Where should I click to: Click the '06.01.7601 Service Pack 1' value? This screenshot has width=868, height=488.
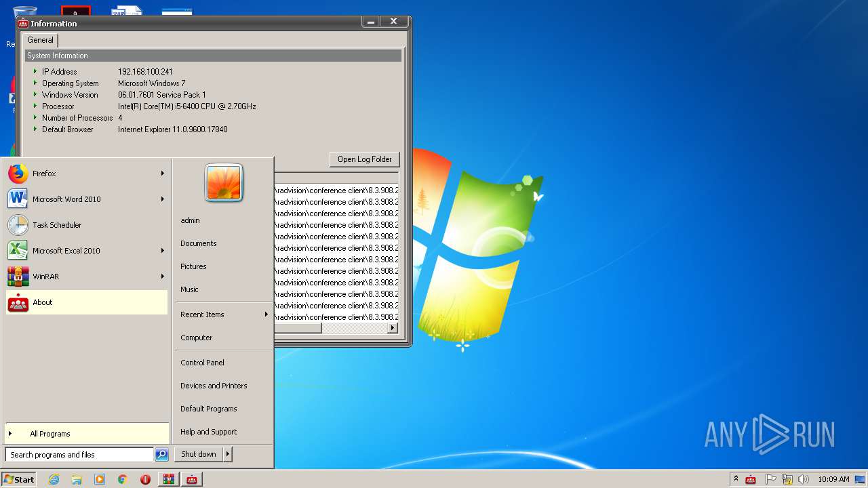tap(162, 95)
